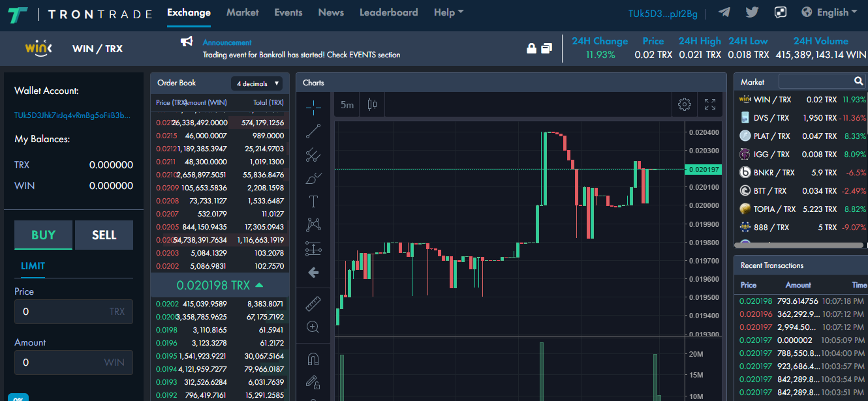The width and height of the screenshot is (868, 401).
Task: Click the announcement megaphone icon
Action: [187, 42]
